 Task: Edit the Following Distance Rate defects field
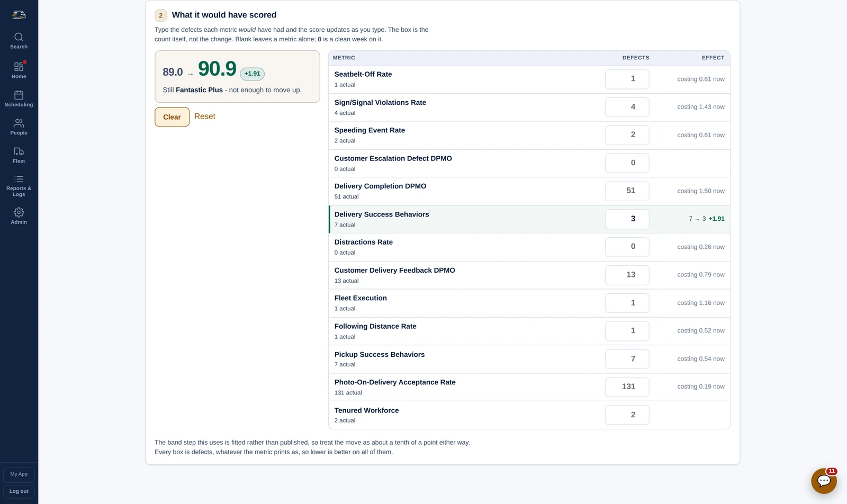pos(627,331)
